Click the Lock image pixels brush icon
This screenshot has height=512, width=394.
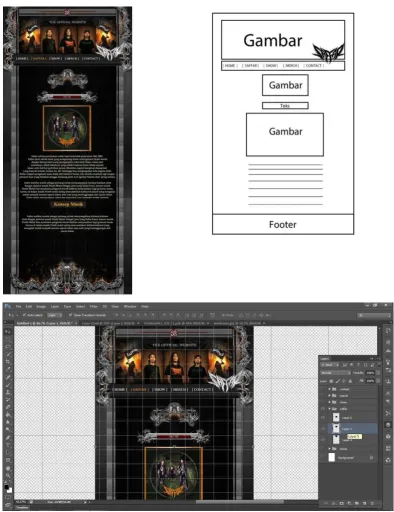pyautogui.click(x=338, y=381)
